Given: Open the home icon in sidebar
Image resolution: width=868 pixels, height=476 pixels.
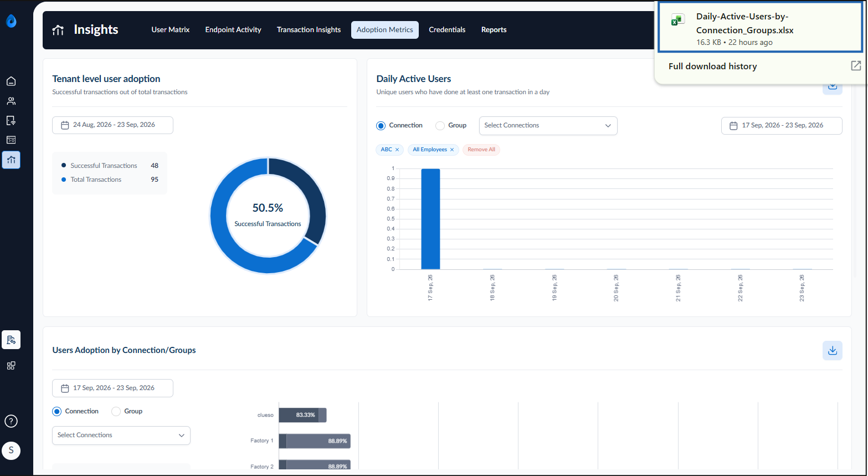Looking at the screenshot, I should pyautogui.click(x=11, y=81).
